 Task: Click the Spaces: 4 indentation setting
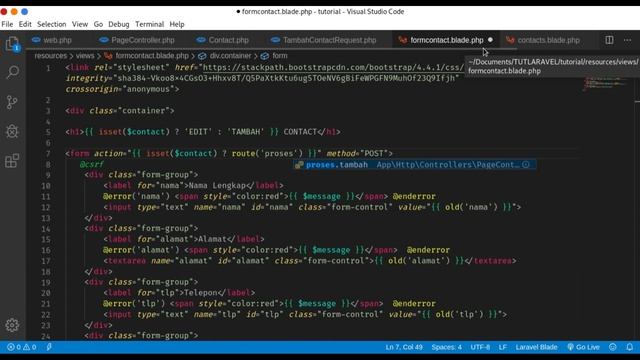click(447, 347)
